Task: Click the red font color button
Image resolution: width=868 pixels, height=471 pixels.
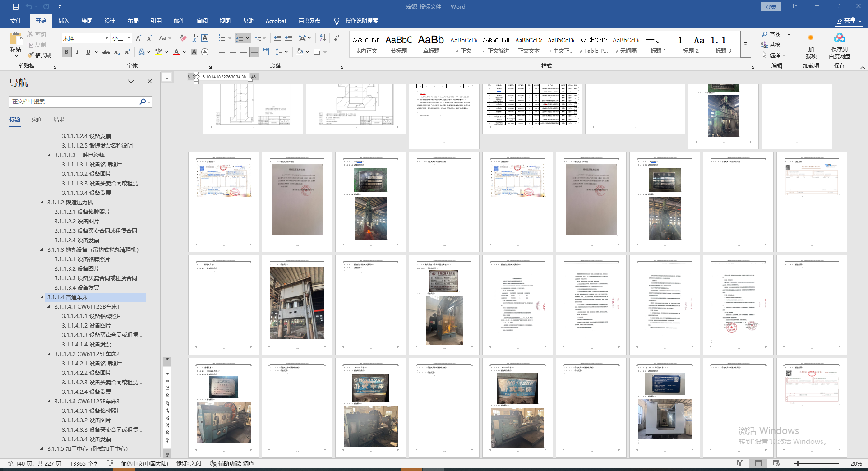Action: 176,52
